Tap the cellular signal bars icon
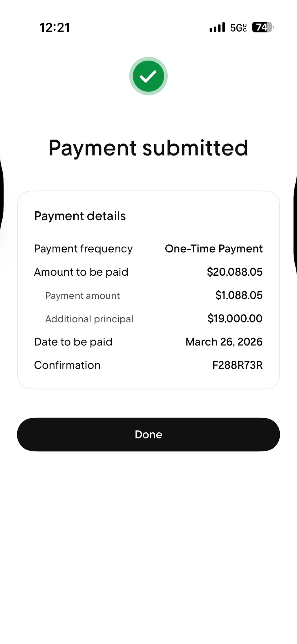 [x=217, y=28]
